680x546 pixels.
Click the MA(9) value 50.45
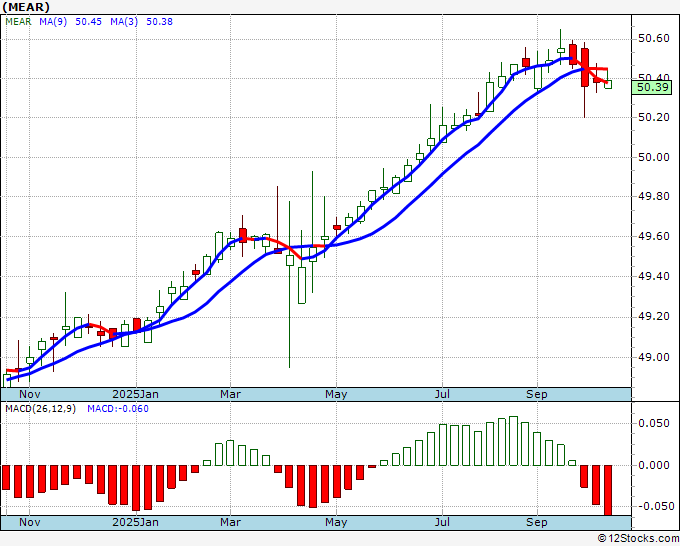pyautogui.click(x=88, y=21)
